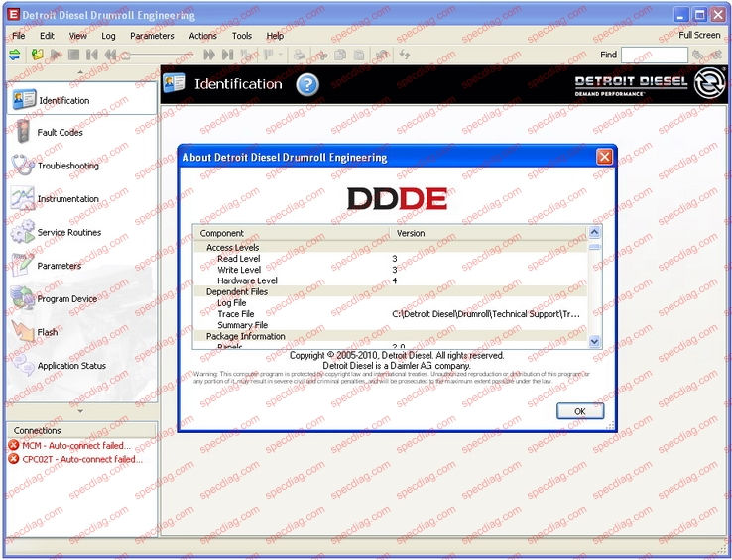Click the About list scroll-down arrow
The height and width of the screenshot is (560, 732).
[x=594, y=342]
